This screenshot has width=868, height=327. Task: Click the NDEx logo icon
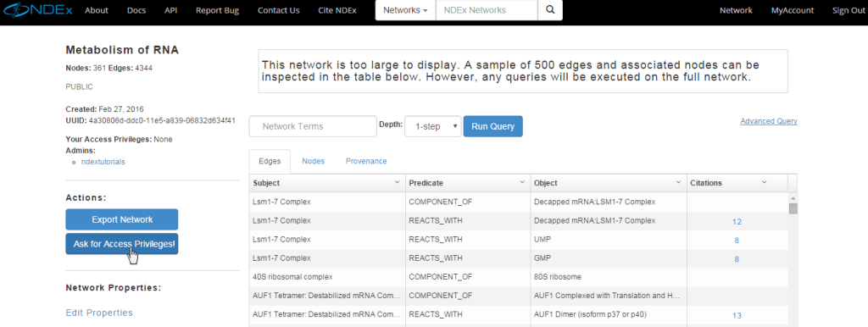click(36, 10)
